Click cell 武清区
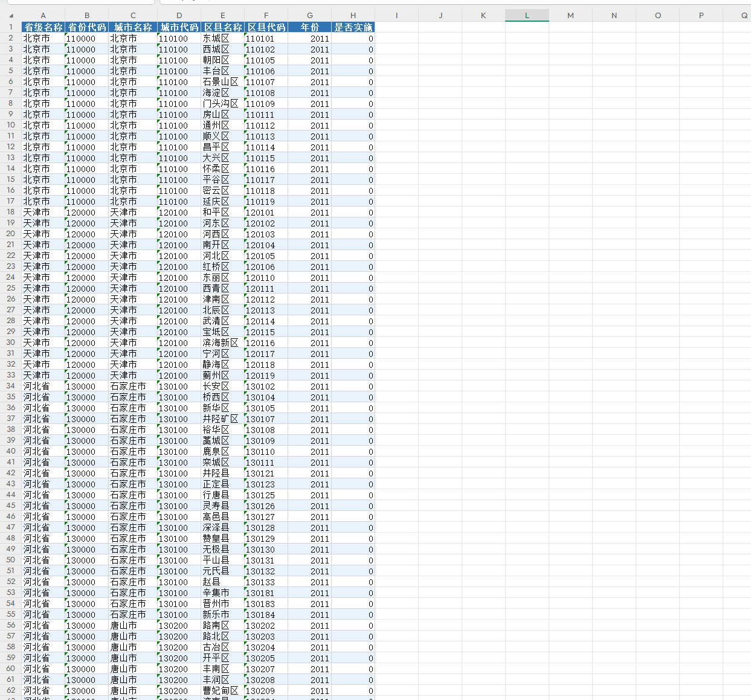Screen dimensions: 751x700 pyautogui.click(x=223, y=321)
